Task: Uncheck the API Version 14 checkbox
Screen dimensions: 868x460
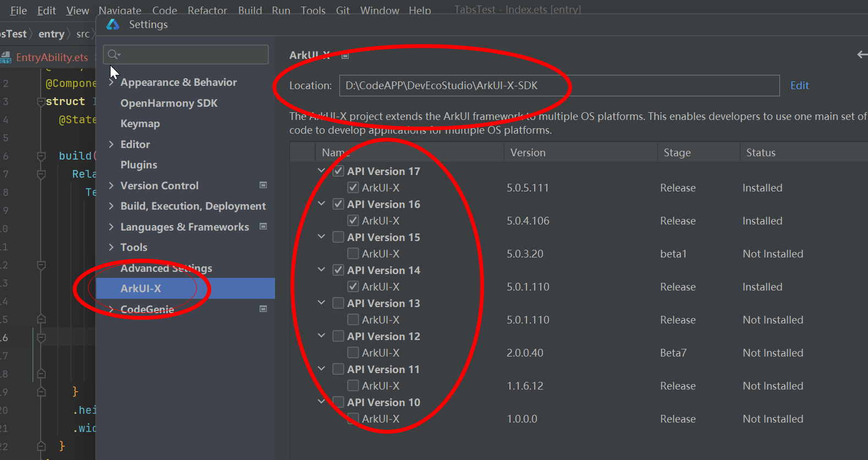Action: tap(338, 270)
